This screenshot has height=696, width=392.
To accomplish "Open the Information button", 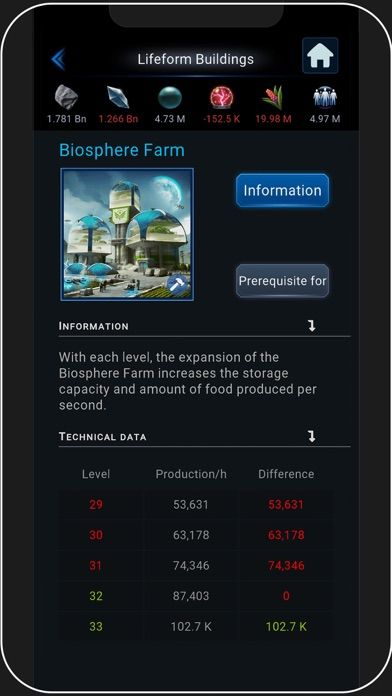I will [x=282, y=190].
